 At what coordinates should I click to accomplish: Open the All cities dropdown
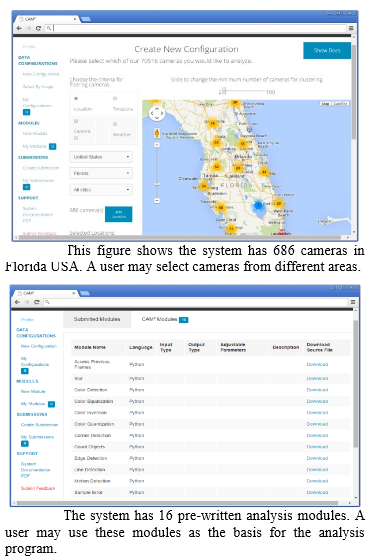tap(101, 190)
